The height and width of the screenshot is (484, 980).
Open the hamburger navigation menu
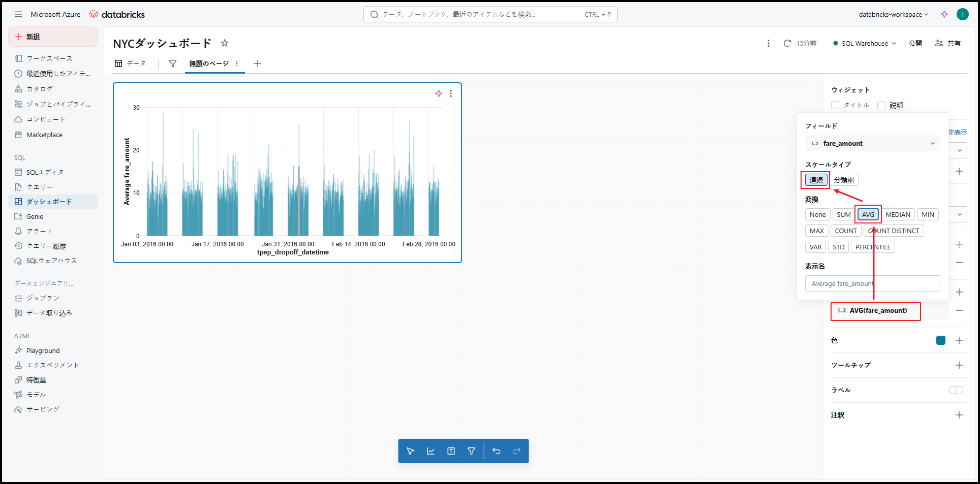(18, 14)
